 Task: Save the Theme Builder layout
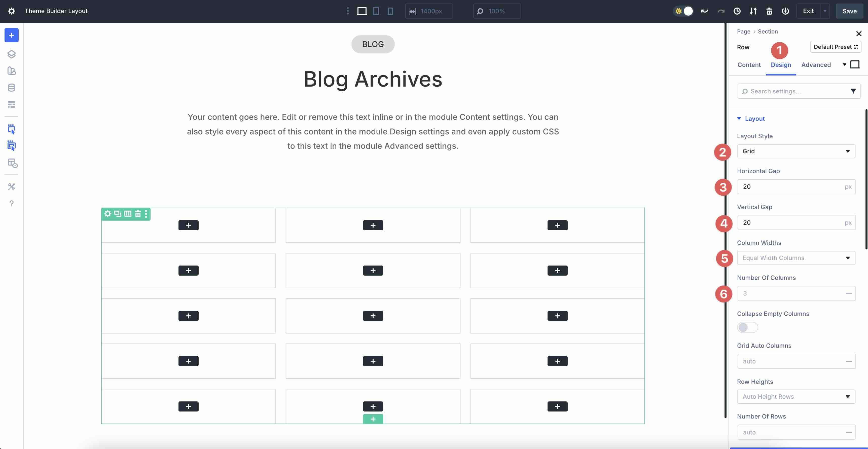(849, 11)
